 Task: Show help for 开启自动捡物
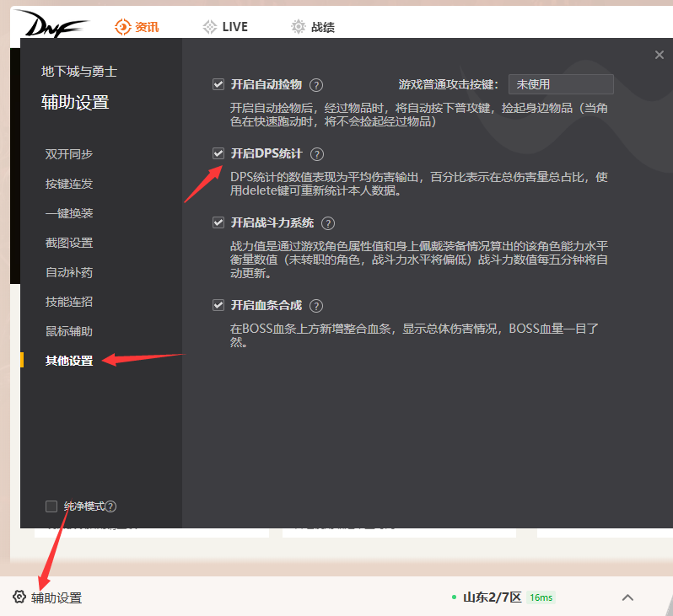click(x=316, y=85)
